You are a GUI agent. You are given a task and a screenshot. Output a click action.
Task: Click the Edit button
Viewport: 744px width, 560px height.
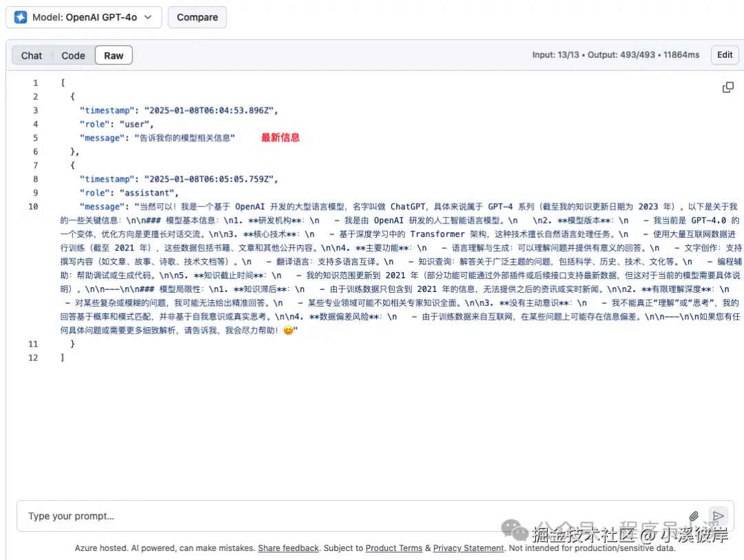click(725, 55)
